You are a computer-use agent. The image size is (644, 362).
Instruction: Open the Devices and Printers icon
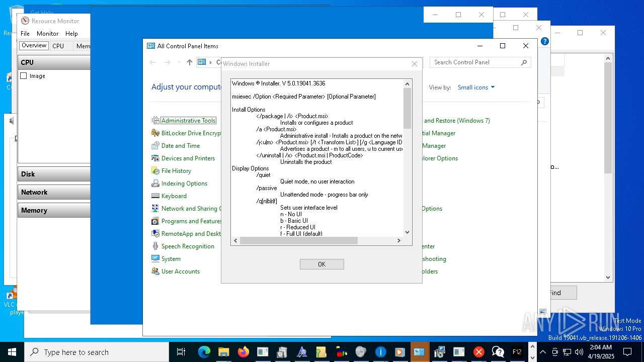[x=155, y=158]
